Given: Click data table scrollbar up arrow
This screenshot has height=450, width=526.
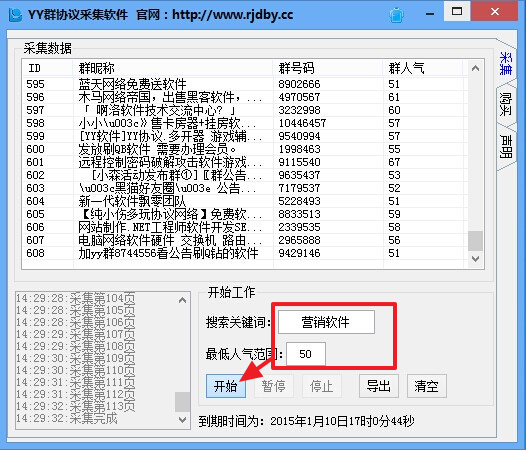Looking at the screenshot, I should click(x=475, y=68).
